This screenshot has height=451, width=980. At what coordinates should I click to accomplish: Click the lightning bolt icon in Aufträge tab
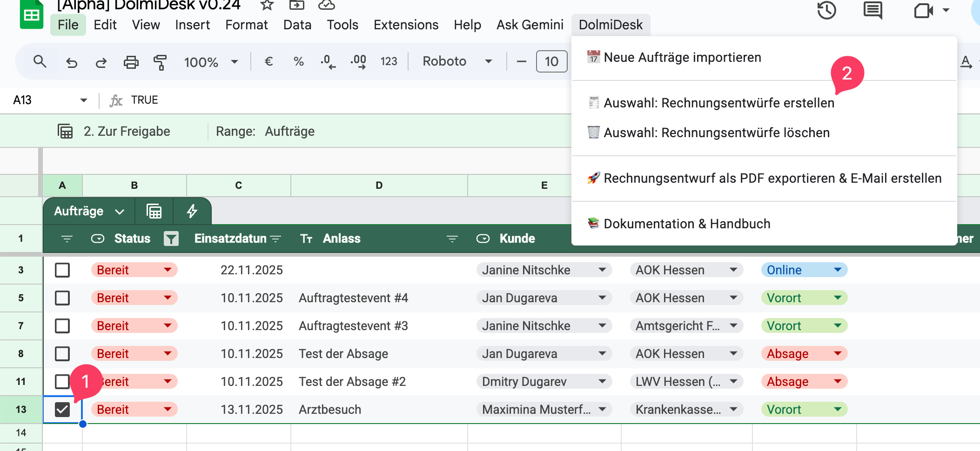click(192, 211)
